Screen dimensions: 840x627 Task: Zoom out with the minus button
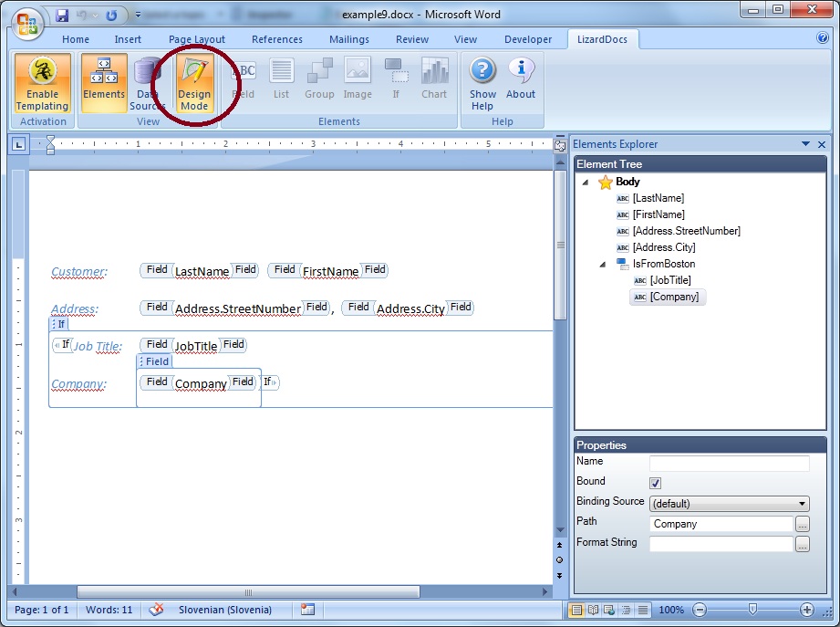(x=700, y=610)
